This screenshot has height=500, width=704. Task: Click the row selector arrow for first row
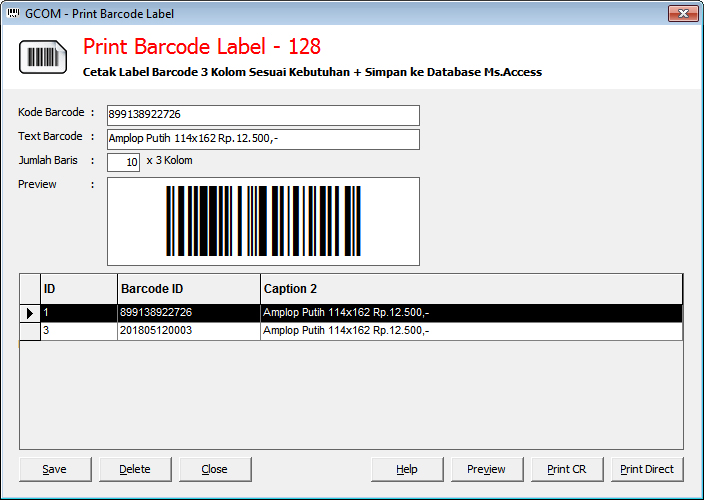(30, 313)
